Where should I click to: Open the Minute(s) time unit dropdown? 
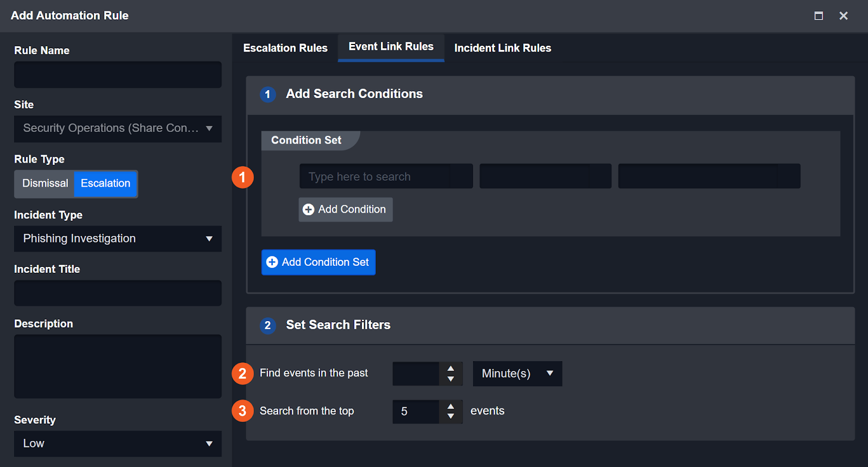tap(518, 374)
